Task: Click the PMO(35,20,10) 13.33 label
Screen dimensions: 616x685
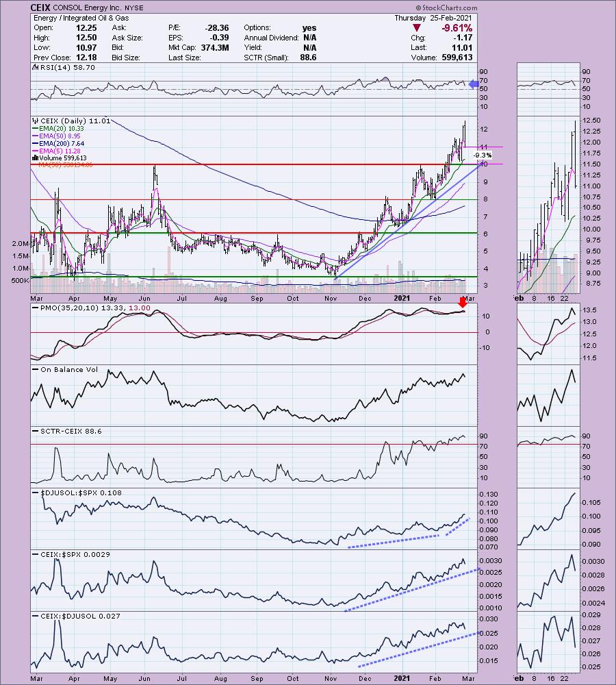Action: (79, 308)
